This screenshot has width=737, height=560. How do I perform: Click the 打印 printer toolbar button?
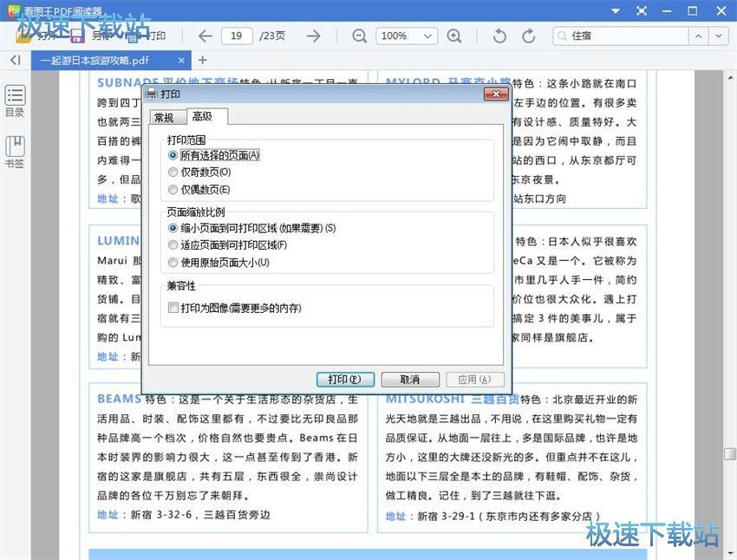(x=147, y=36)
